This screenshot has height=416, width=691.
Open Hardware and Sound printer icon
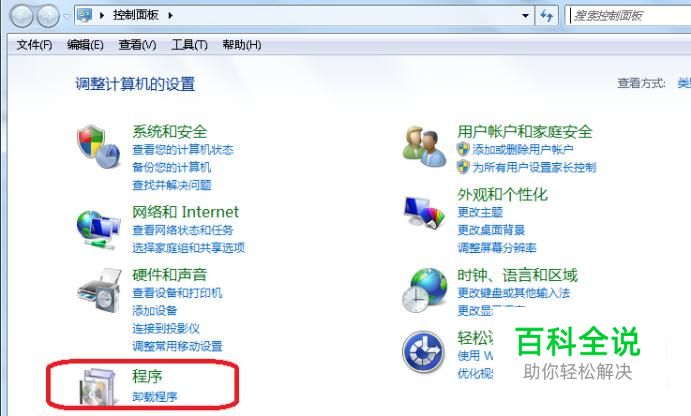[x=100, y=291]
